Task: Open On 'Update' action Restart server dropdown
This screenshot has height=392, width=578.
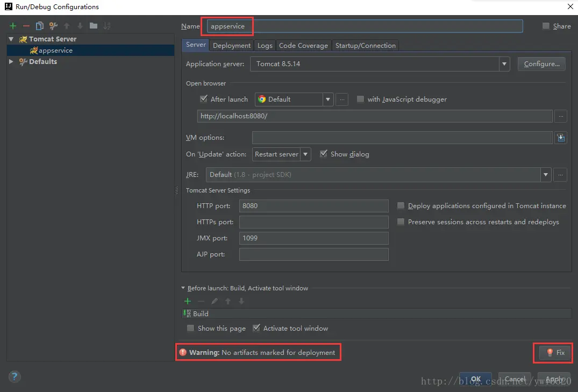Action: 282,154
